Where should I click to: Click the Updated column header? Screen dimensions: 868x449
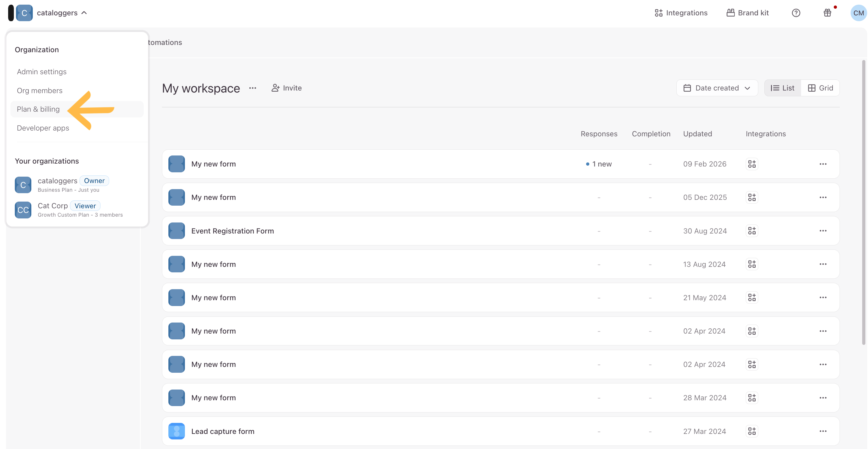click(698, 134)
